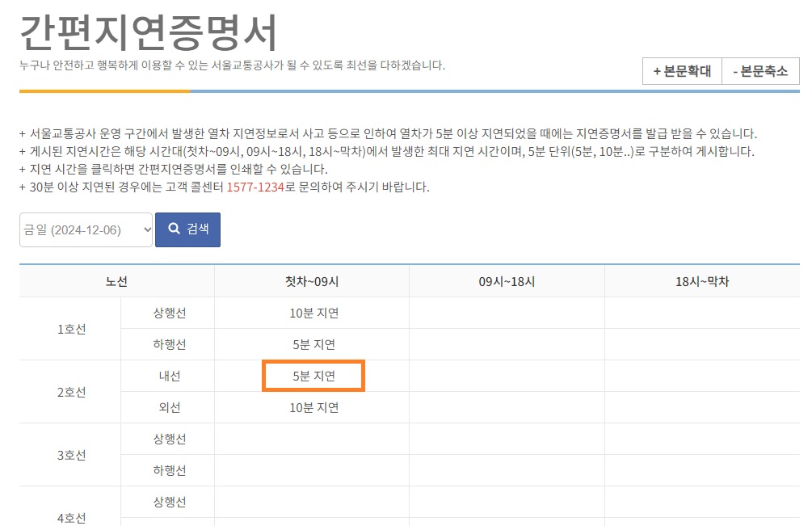Open the highlighted 5분 지연 for 2호선 내선
Viewport: 812px width, 526px height.
(313, 375)
